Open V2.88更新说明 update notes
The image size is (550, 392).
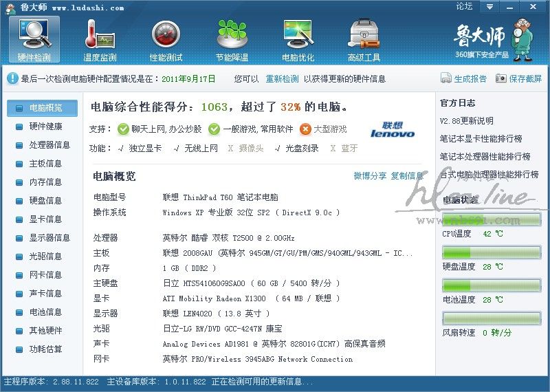[x=467, y=121]
